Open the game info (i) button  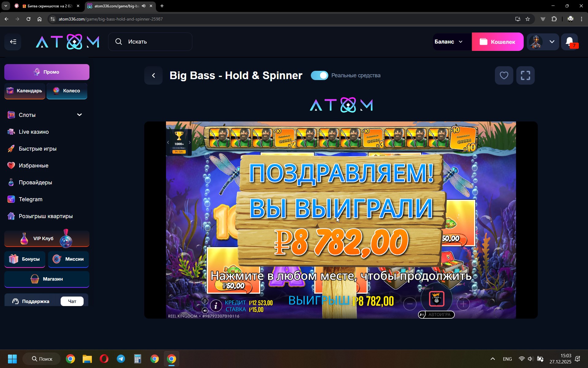click(x=216, y=306)
